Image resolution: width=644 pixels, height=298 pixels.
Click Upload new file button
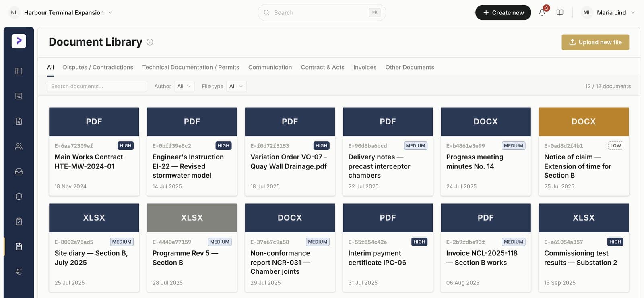595,42
